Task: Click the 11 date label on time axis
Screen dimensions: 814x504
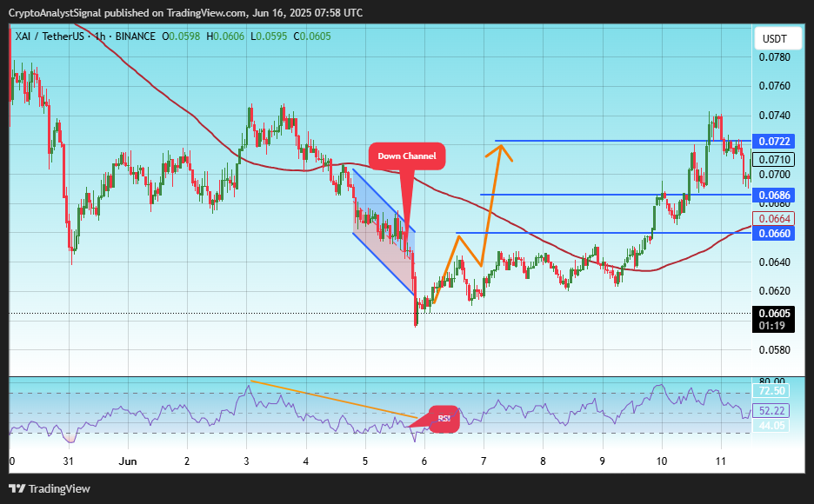Action: tap(721, 461)
